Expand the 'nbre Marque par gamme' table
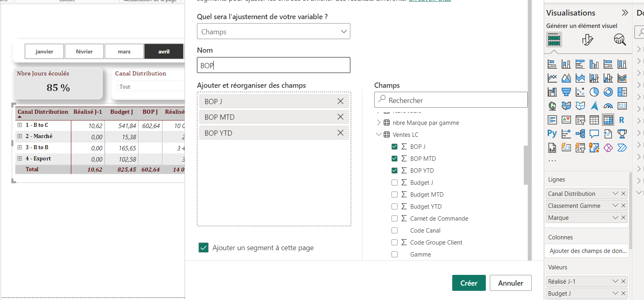Screen dimensions: 644x300 [x=379, y=122]
